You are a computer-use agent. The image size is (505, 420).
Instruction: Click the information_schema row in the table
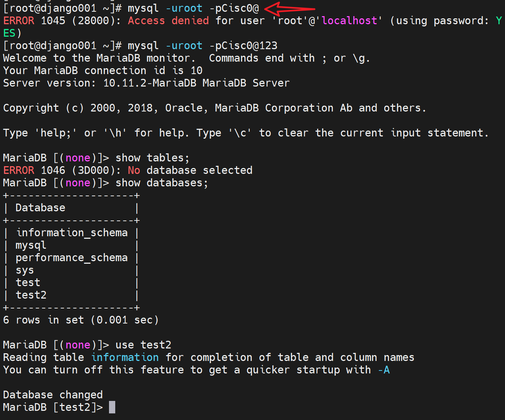(x=72, y=233)
